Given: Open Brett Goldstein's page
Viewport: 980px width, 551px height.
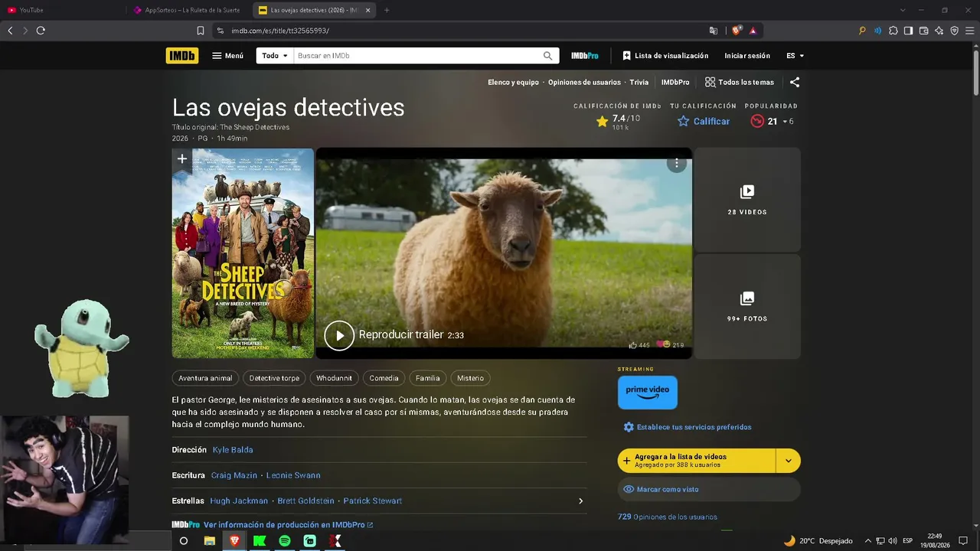Looking at the screenshot, I should click(x=305, y=501).
